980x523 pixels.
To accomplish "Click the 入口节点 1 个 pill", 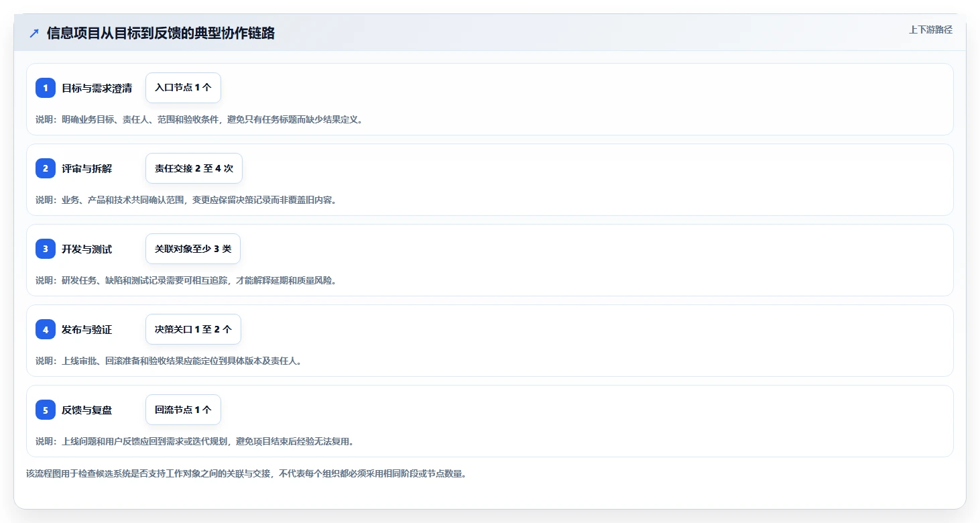I will (183, 88).
